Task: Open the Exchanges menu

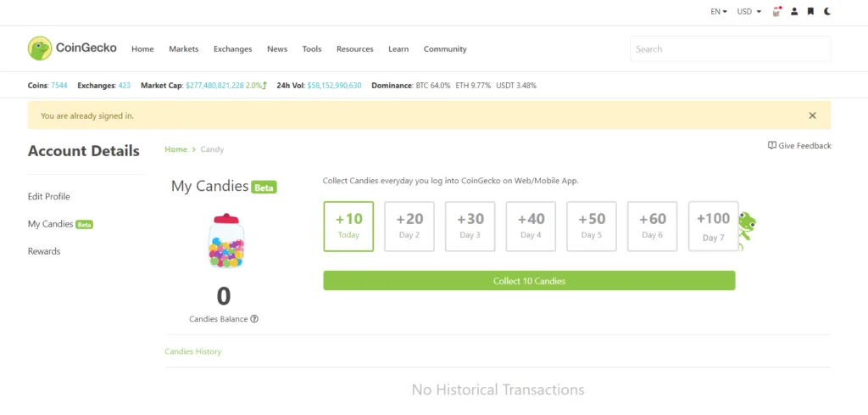Action: (x=232, y=49)
